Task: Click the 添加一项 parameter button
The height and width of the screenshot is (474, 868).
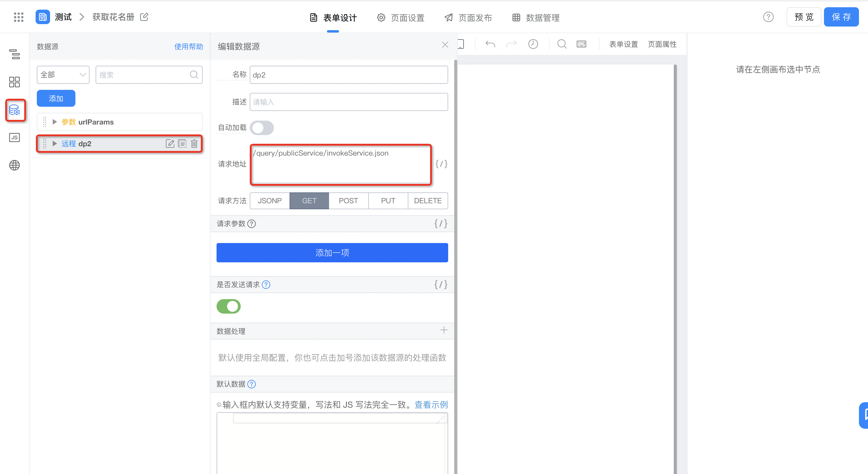Action: [x=332, y=253]
